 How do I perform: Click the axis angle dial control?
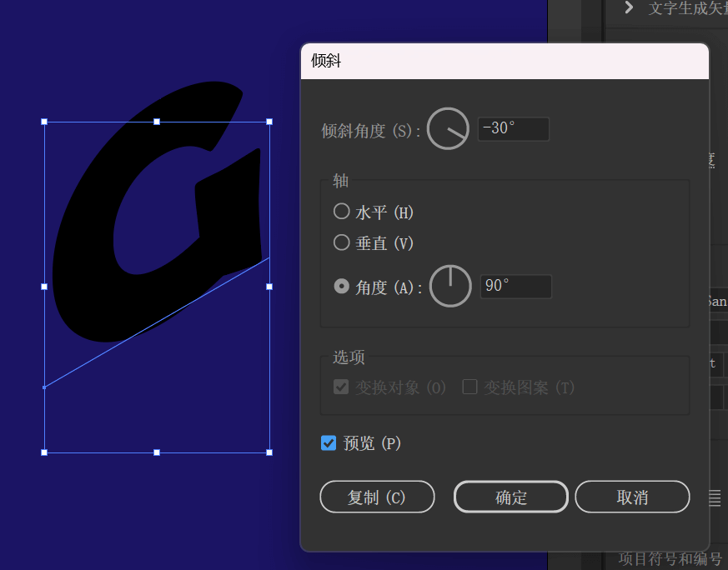(450, 286)
